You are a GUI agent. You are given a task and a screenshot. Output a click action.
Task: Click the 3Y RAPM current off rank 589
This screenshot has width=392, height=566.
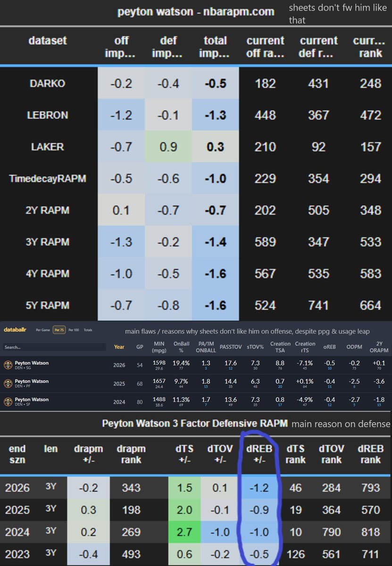click(265, 242)
